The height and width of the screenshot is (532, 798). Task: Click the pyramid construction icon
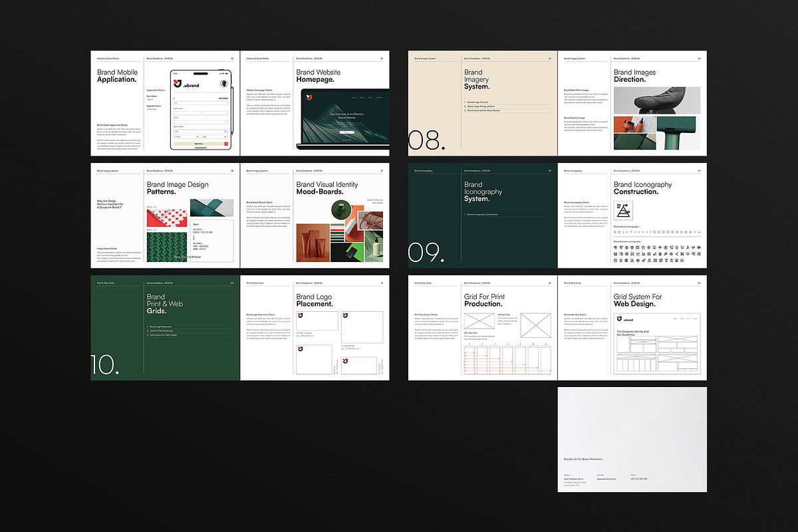(x=624, y=211)
